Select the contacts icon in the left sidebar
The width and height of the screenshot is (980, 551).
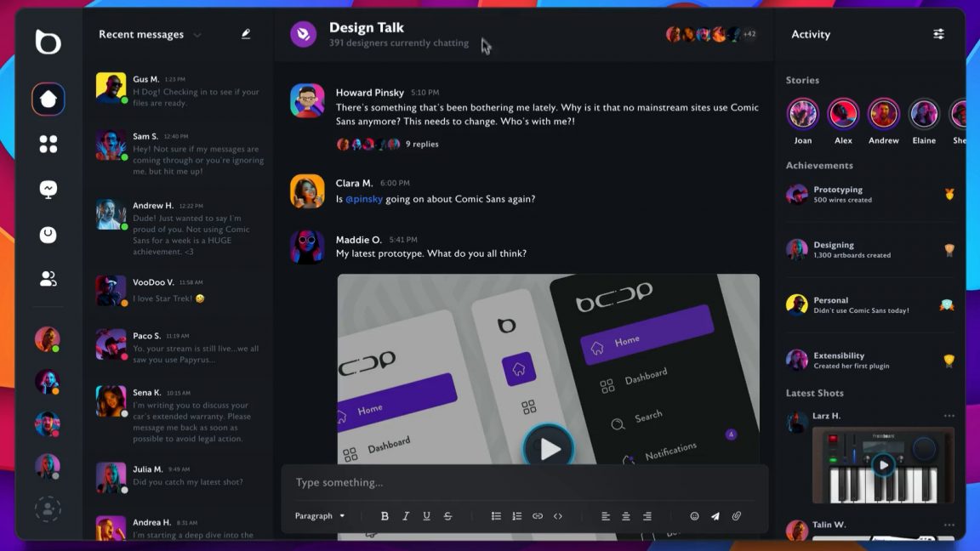pos(48,279)
